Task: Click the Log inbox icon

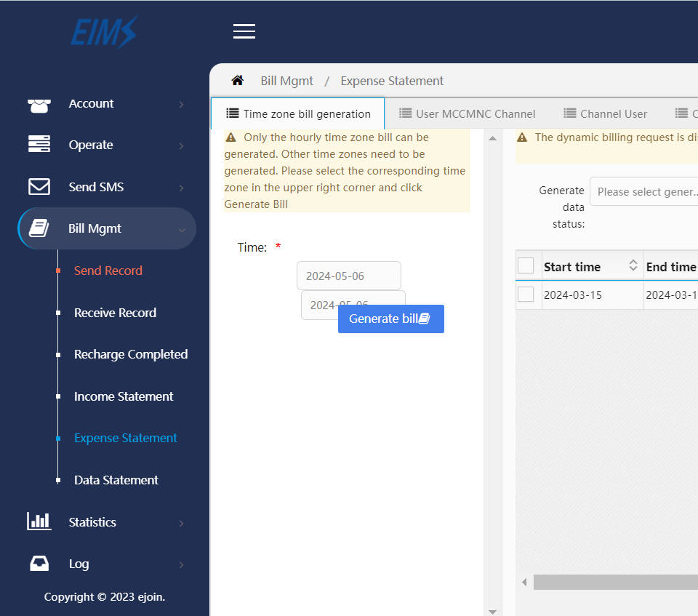Action: pos(39,564)
